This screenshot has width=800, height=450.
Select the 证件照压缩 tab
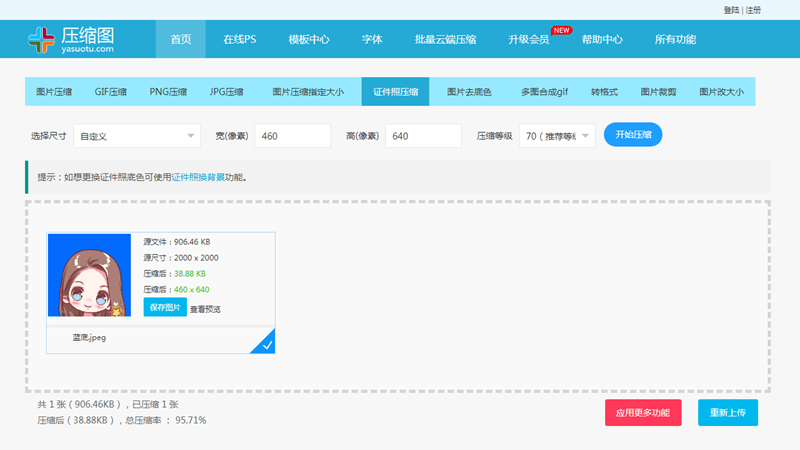[x=395, y=92]
